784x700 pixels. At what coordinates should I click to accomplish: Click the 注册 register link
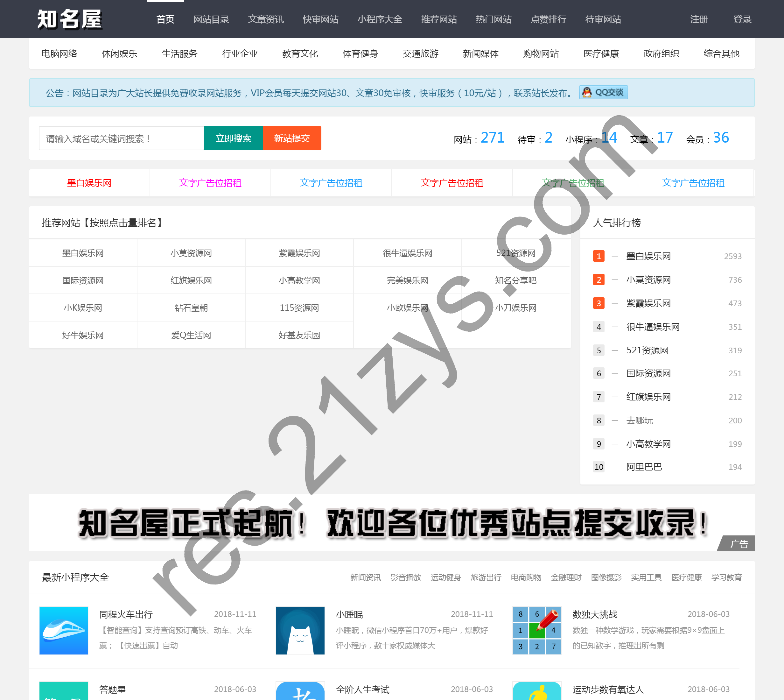click(699, 19)
